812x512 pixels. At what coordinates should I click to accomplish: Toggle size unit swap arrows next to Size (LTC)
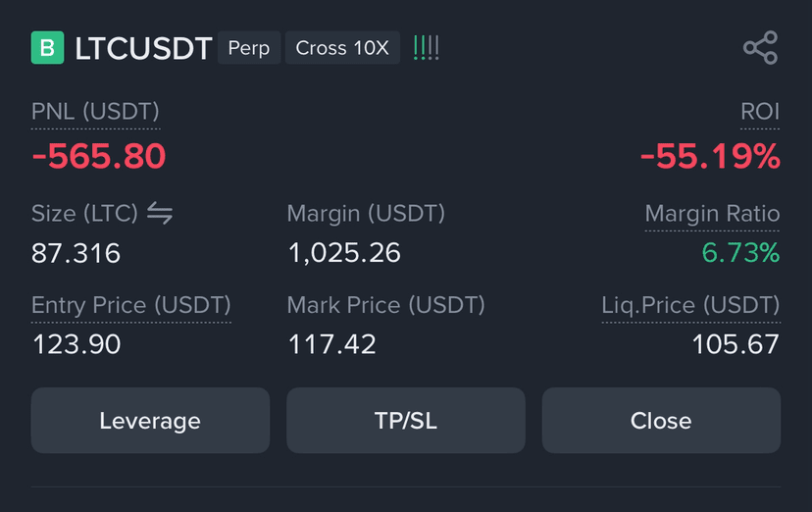[160, 213]
